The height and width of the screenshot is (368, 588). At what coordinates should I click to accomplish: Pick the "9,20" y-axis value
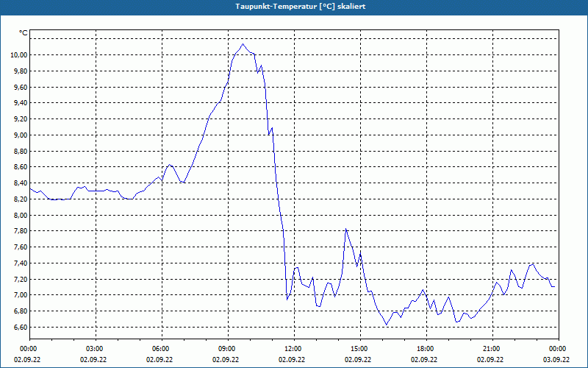coord(21,119)
